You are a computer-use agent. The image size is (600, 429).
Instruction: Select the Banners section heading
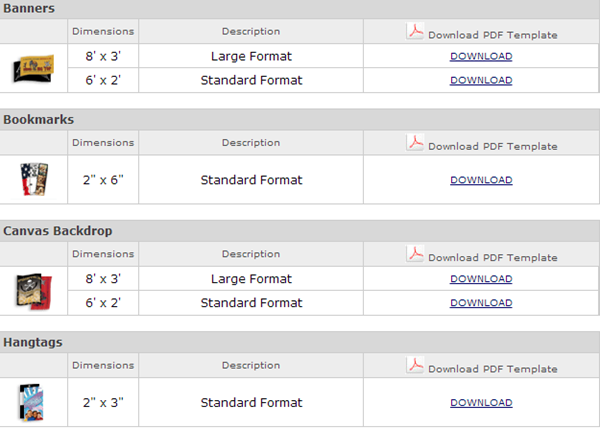(29, 8)
